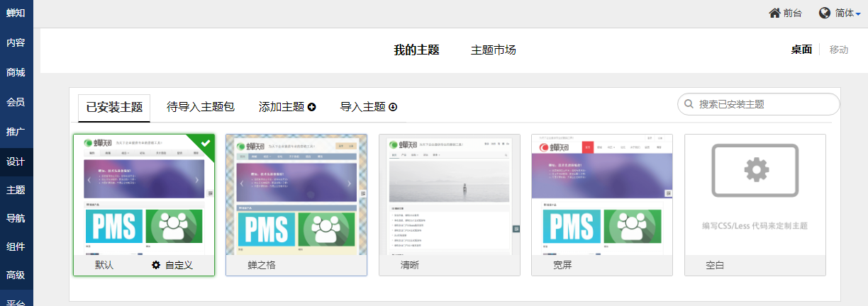868x306 pixels.
Task: Open 蝉知 in the left sidebar
Action: 16,13
